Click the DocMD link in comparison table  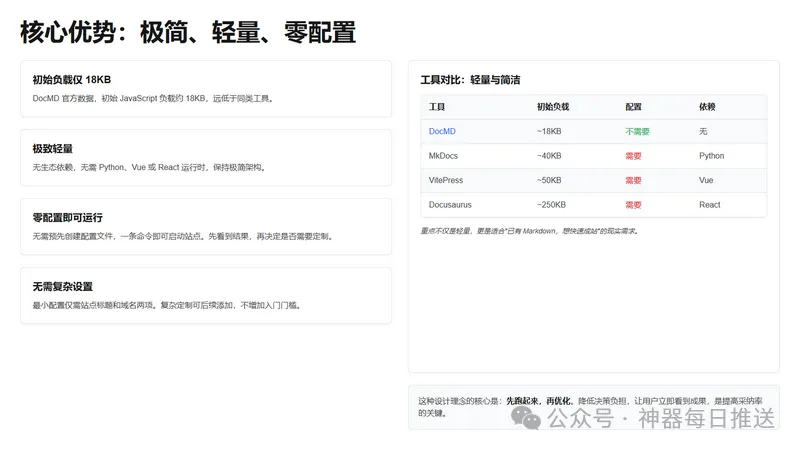(x=442, y=131)
